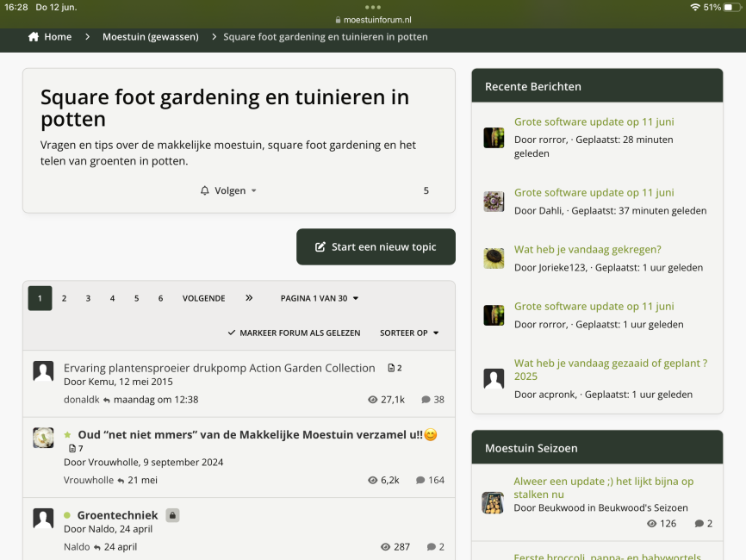The image size is (746, 560).
Task: Click Dahli's avatar thumbnail in Recente Berichten
Action: click(494, 202)
